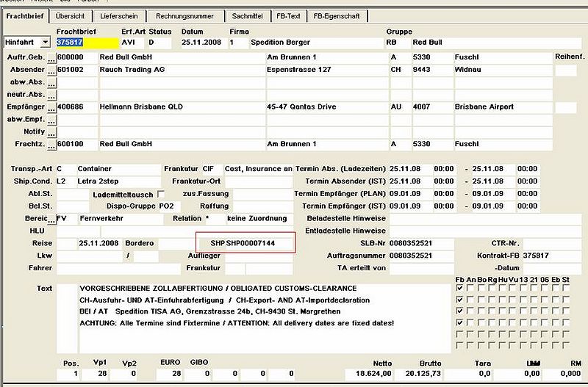Open the Notify lookup ellipsis button

51,133
